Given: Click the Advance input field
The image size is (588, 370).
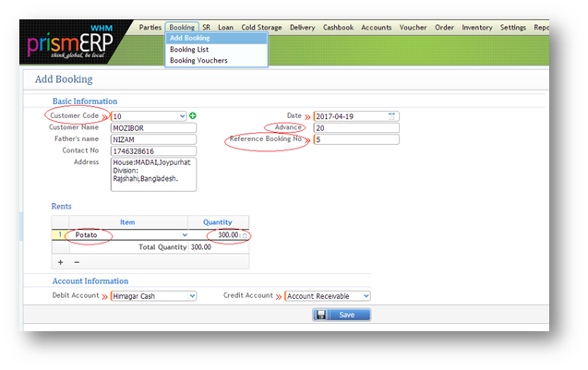Looking at the screenshot, I should pyautogui.click(x=355, y=128).
